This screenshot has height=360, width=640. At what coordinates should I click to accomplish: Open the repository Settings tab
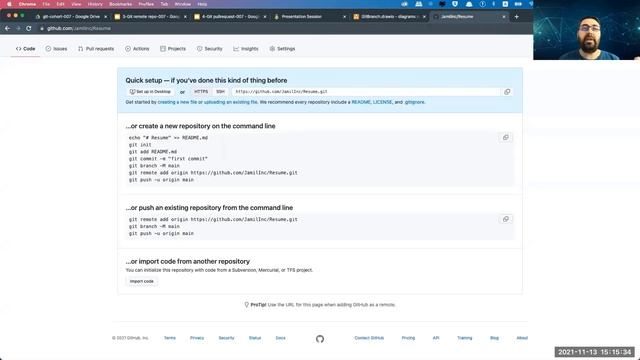(282, 49)
